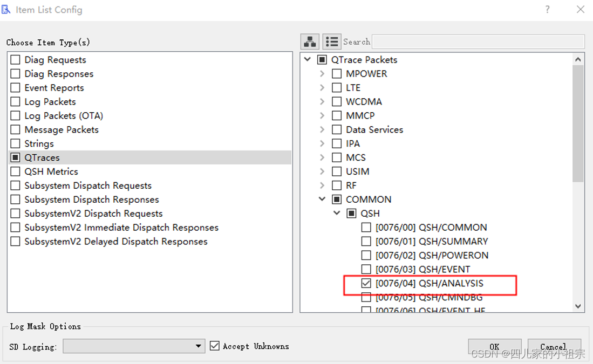Check the QSH Metrics checkbox

[x=16, y=171]
